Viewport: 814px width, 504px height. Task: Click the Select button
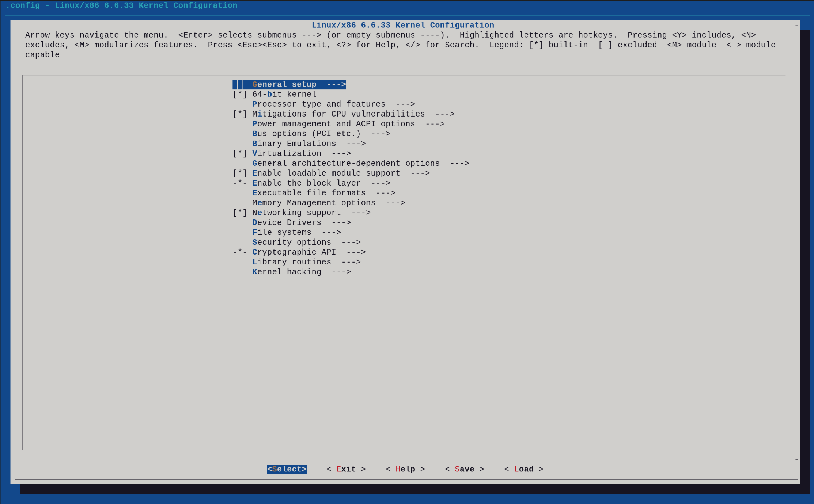(287, 469)
